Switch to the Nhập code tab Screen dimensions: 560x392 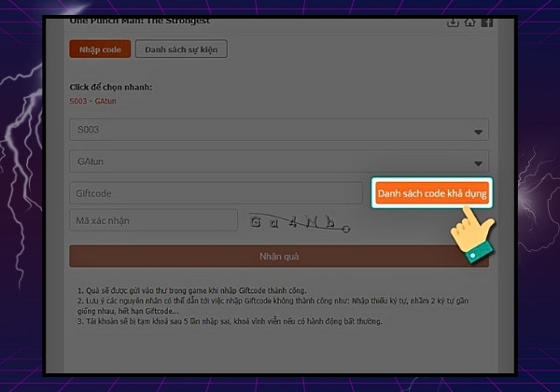pyautogui.click(x=100, y=49)
